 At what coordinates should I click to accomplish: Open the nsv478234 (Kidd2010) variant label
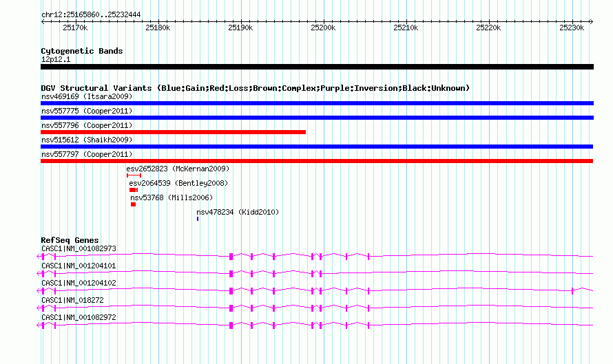click(x=238, y=212)
